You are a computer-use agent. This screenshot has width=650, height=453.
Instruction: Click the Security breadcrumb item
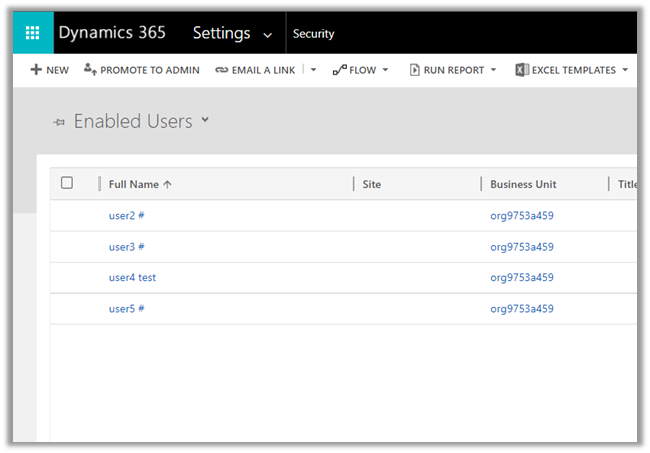coord(313,34)
